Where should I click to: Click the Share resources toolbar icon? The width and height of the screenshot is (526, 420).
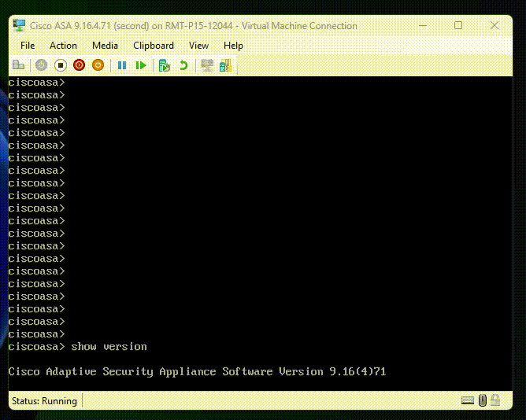(225, 65)
